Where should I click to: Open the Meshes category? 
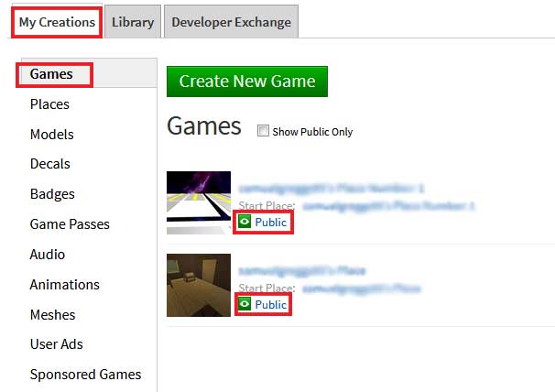[53, 315]
